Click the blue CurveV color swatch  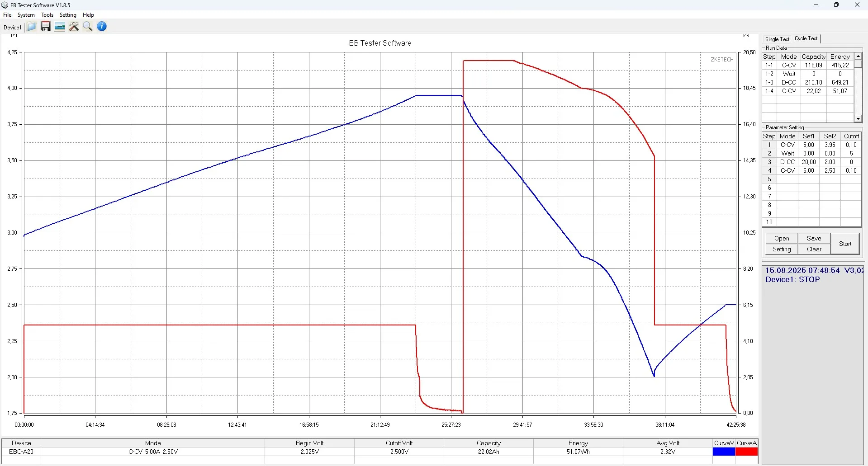pyautogui.click(x=724, y=452)
